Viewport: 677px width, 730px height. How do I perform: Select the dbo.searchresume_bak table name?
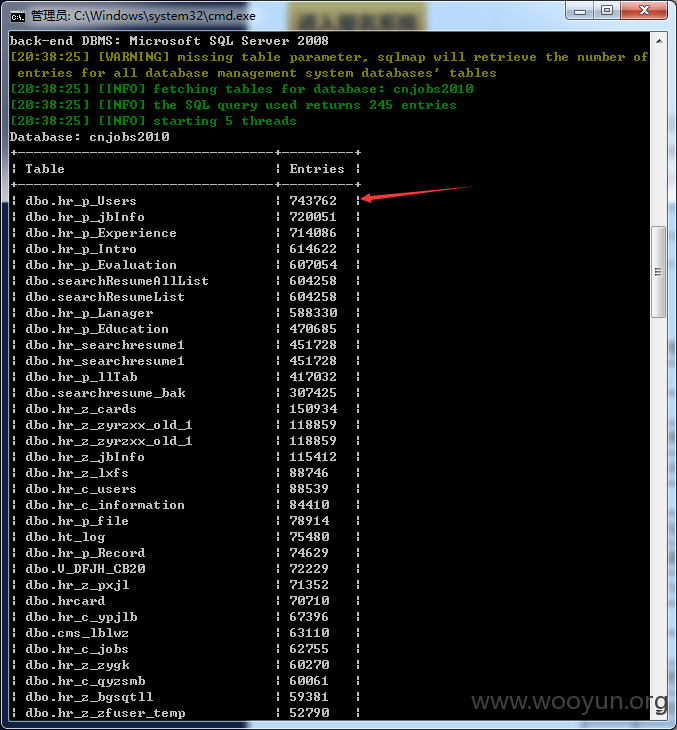105,393
